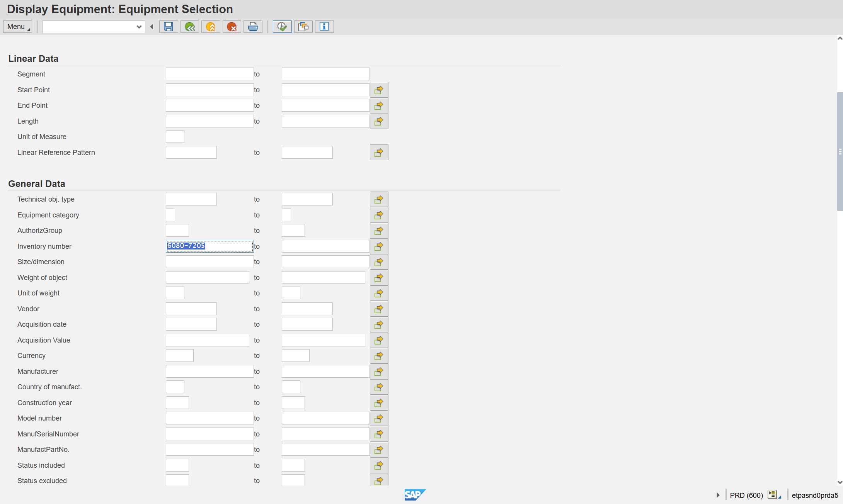The height and width of the screenshot is (504, 843).
Task: Click the Save icon in toolbar
Action: click(169, 27)
